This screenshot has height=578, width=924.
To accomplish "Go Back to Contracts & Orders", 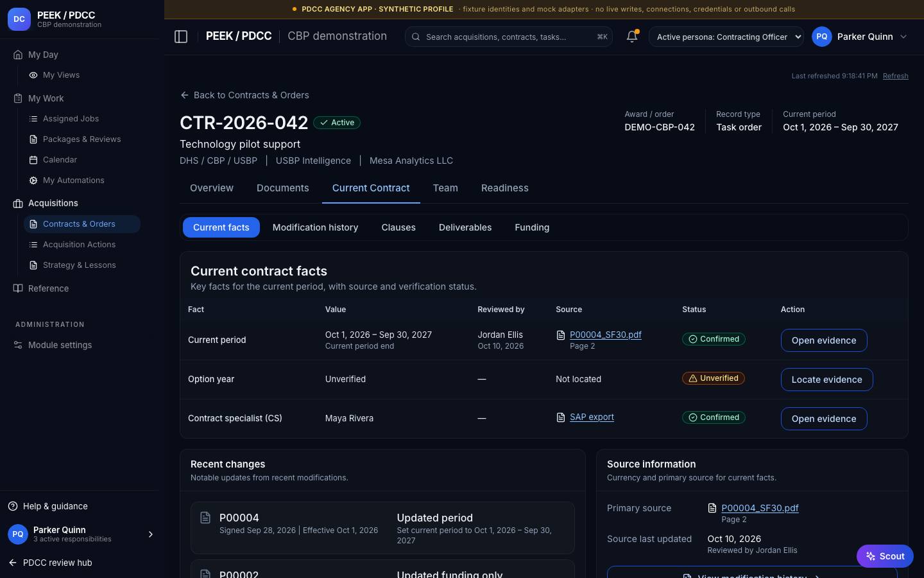I will tap(244, 95).
